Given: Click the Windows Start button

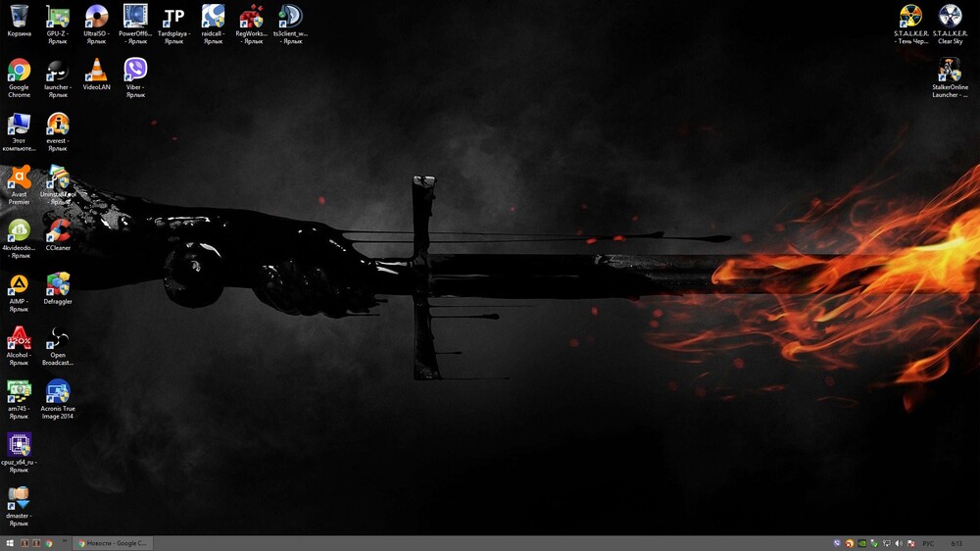Looking at the screenshot, I should coord(9,543).
